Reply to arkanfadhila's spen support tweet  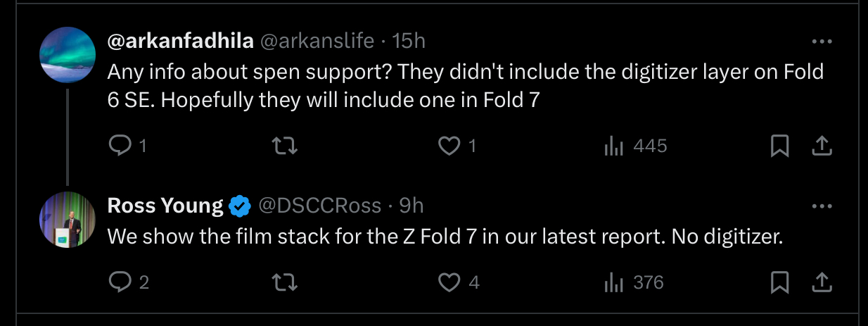[x=120, y=146]
